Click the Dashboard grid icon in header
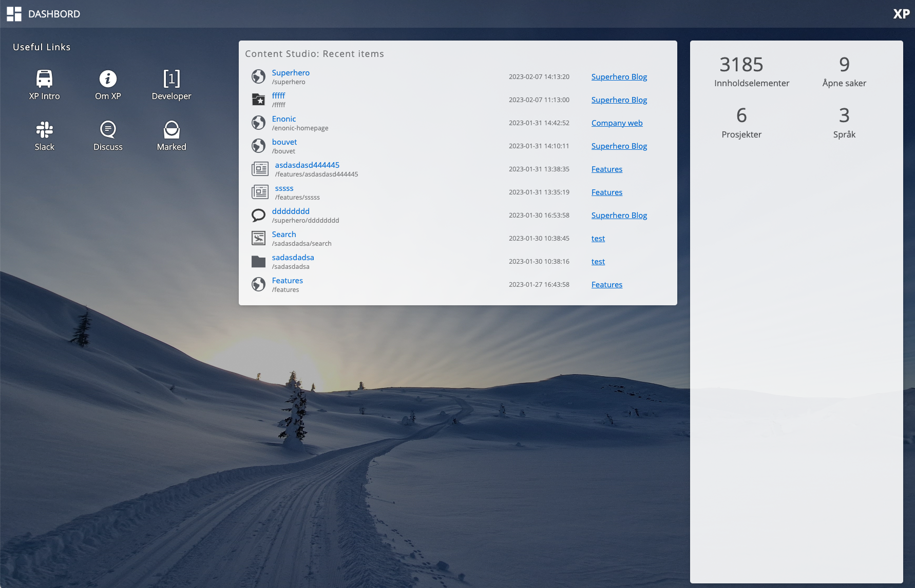915x588 pixels. click(14, 14)
